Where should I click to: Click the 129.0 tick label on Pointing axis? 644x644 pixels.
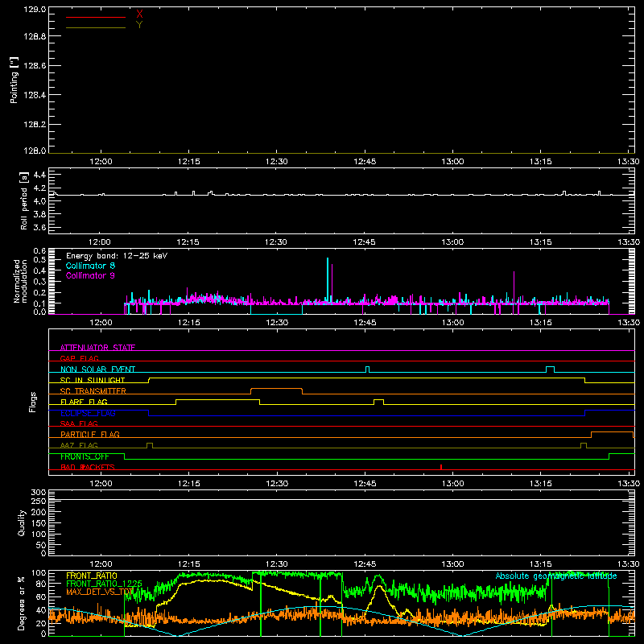pos(35,9)
